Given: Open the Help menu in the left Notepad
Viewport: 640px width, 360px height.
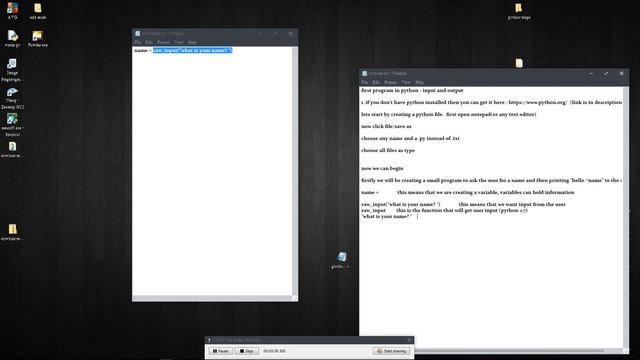Looking at the screenshot, I should [x=192, y=42].
